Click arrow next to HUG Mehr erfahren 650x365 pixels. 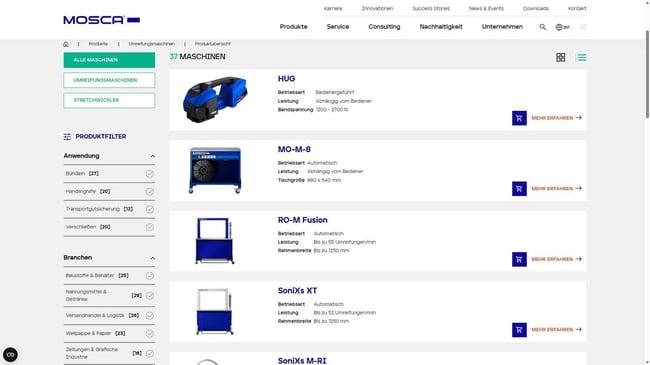pos(579,118)
